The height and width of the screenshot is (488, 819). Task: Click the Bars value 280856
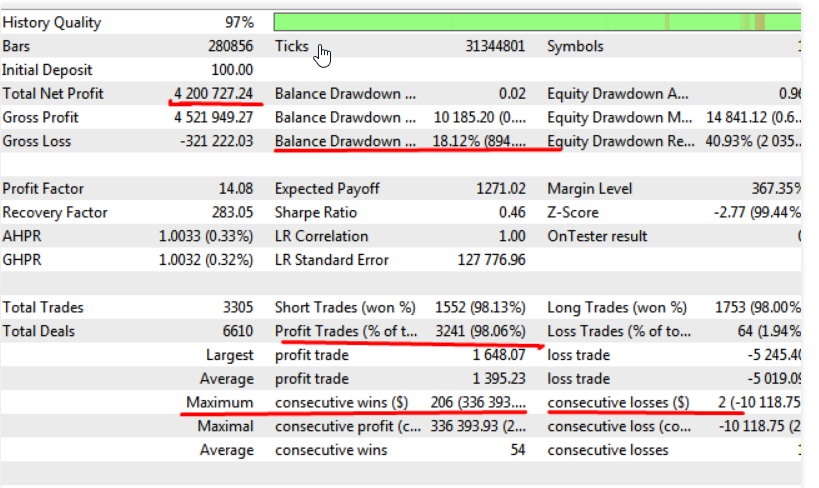click(x=230, y=46)
